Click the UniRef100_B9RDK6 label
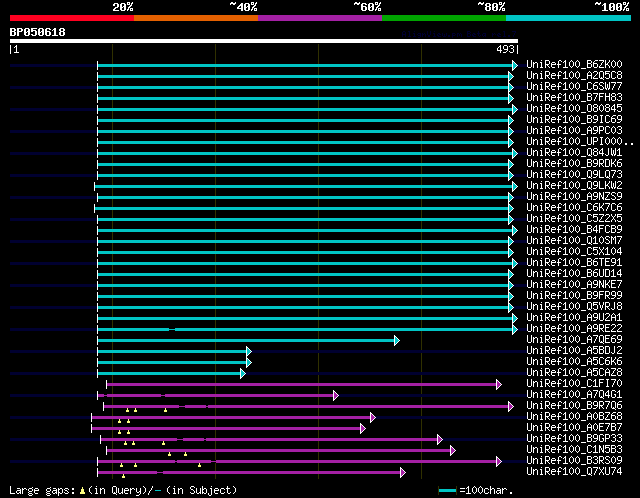Screen dimensions: 640x498 click(x=574, y=164)
